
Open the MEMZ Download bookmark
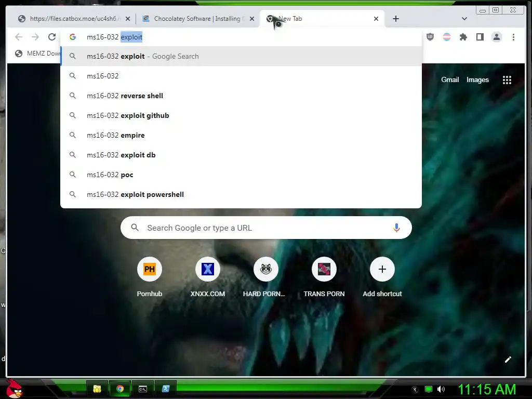click(37, 54)
